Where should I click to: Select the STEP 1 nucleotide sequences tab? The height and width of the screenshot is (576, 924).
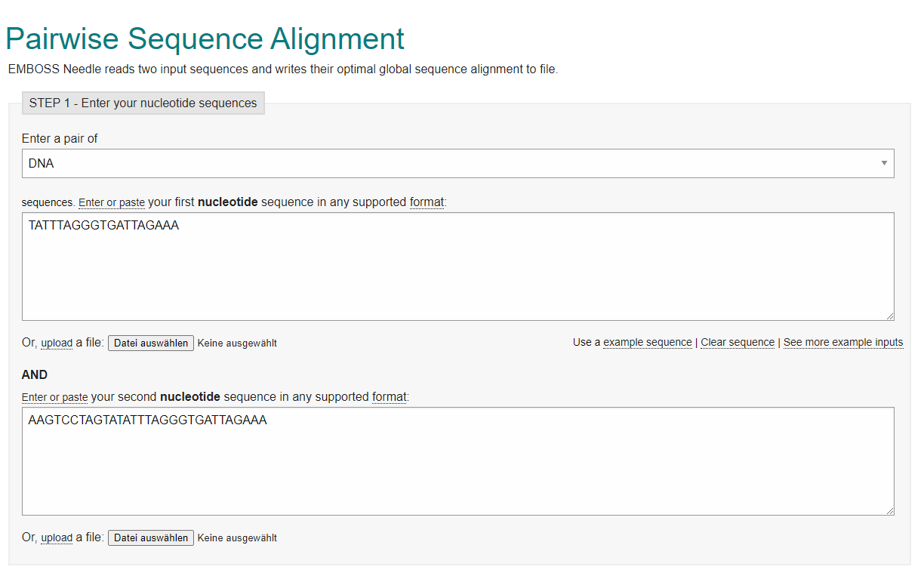click(x=143, y=103)
